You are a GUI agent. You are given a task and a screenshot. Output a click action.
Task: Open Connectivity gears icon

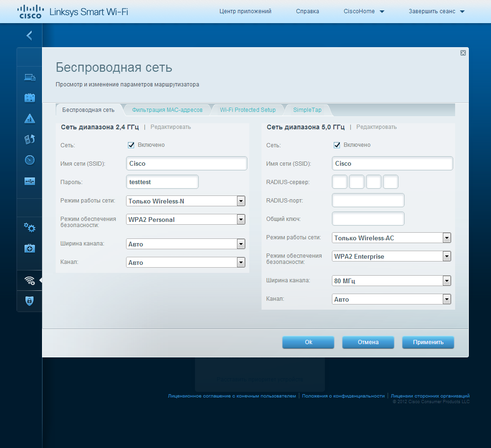pos(30,228)
